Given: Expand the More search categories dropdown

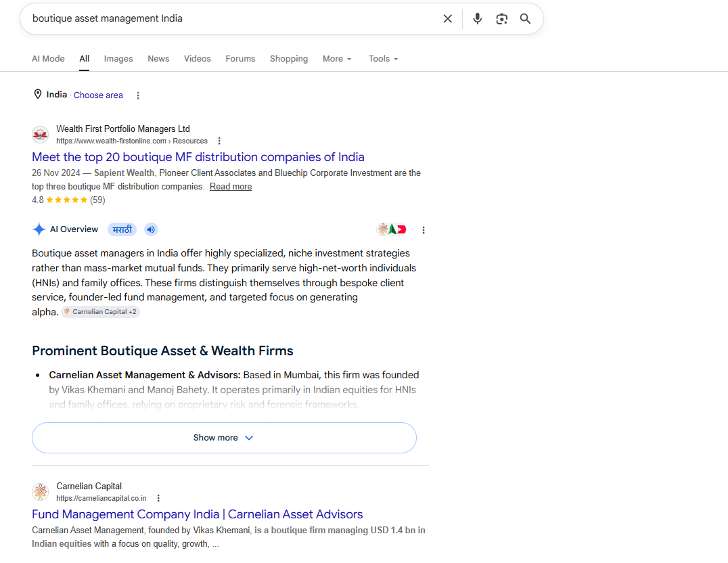Looking at the screenshot, I should [337, 58].
